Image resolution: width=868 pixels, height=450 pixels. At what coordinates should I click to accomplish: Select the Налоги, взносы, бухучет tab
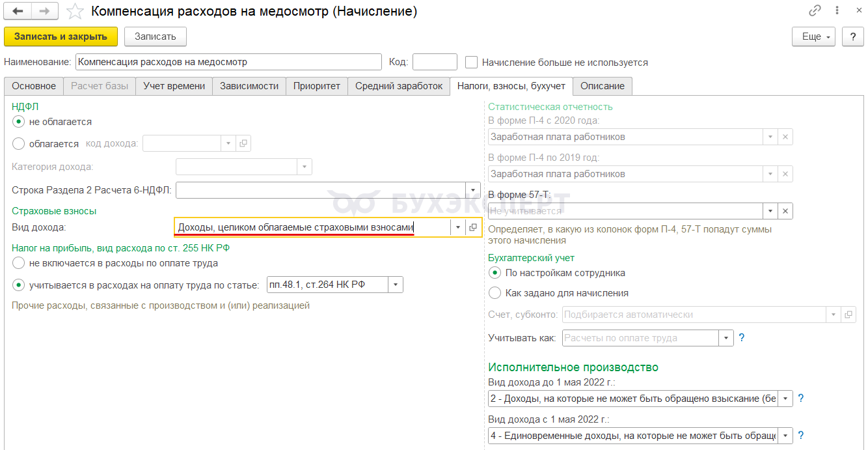511,86
